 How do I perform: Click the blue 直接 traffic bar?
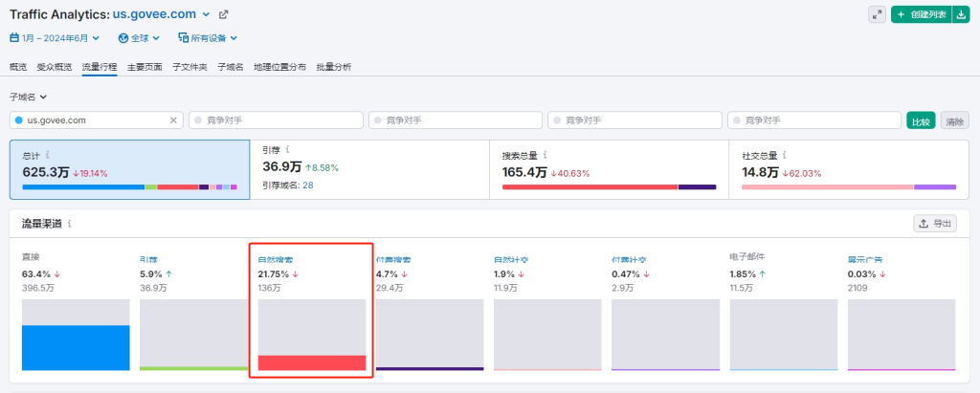(x=75, y=347)
